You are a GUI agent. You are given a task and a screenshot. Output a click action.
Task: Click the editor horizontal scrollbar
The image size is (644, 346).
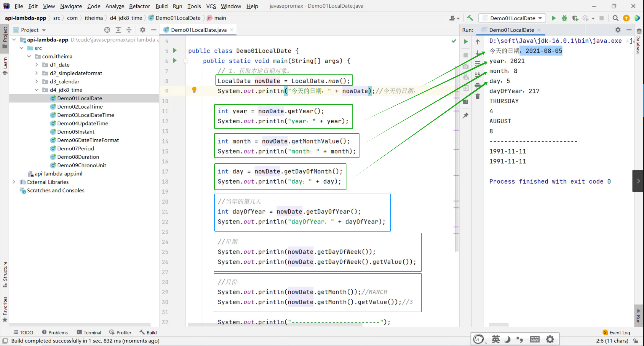point(275,325)
